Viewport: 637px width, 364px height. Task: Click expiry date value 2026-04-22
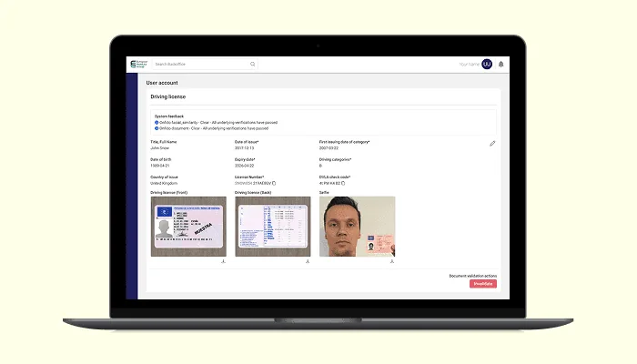[244, 166]
